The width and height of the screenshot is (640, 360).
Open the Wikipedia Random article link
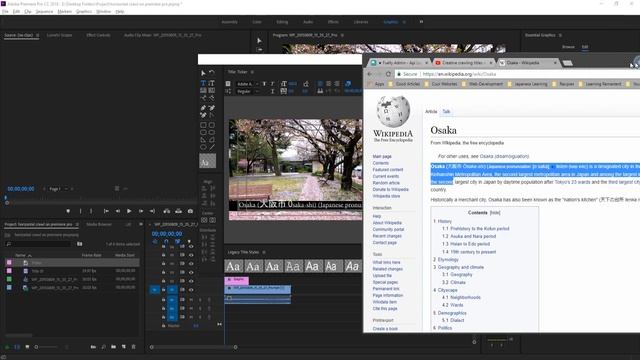[x=386, y=183]
